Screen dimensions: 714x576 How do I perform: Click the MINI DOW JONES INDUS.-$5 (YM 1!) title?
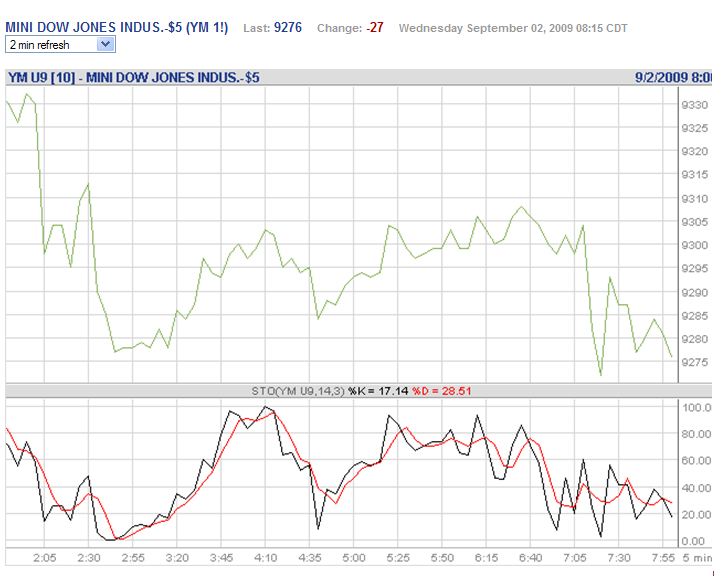pyautogui.click(x=117, y=27)
